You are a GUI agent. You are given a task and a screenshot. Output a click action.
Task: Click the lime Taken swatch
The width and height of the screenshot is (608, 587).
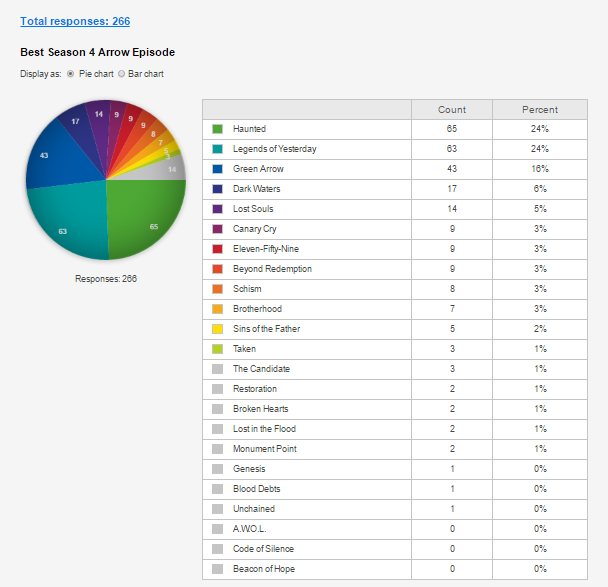coord(218,349)
